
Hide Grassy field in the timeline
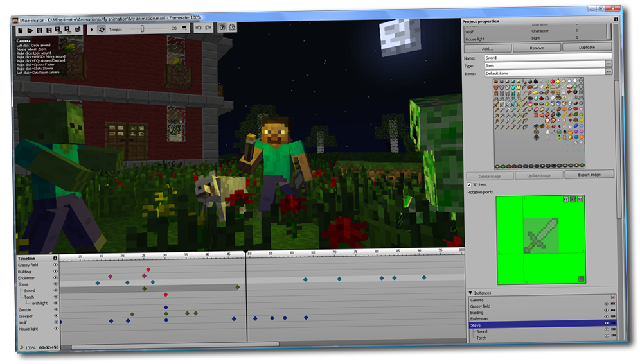click(x=55, y=264)
